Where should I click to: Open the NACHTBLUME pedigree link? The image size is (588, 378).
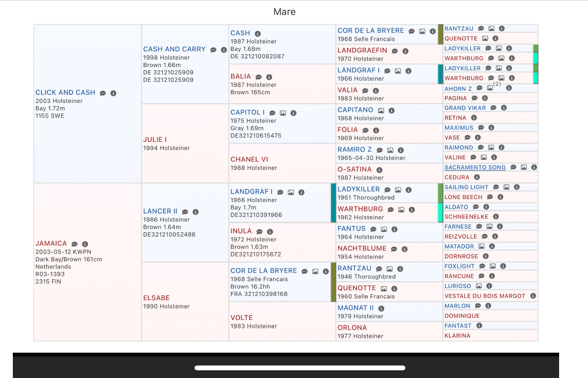coord(362,248)
